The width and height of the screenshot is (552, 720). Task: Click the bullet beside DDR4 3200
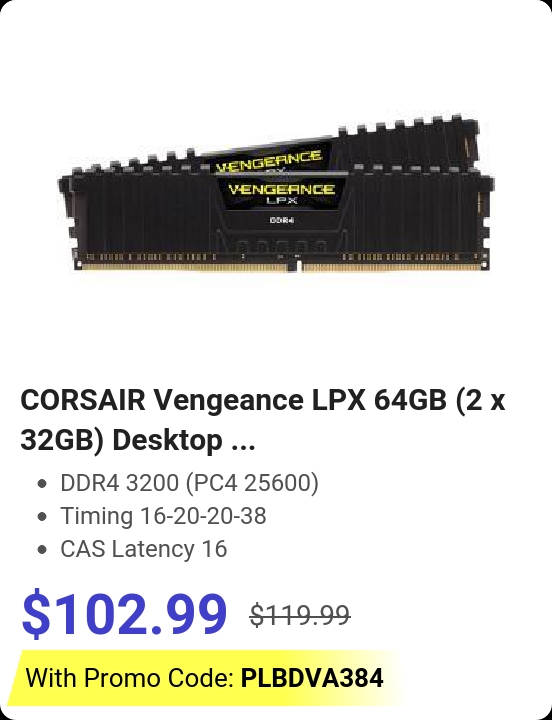(x=42, y=484)
